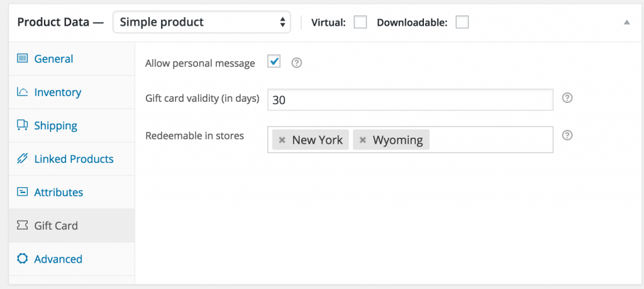This screenshot has width=644, height=289.
Task: Click the Linked Products link icon
Action: (23, 159)
